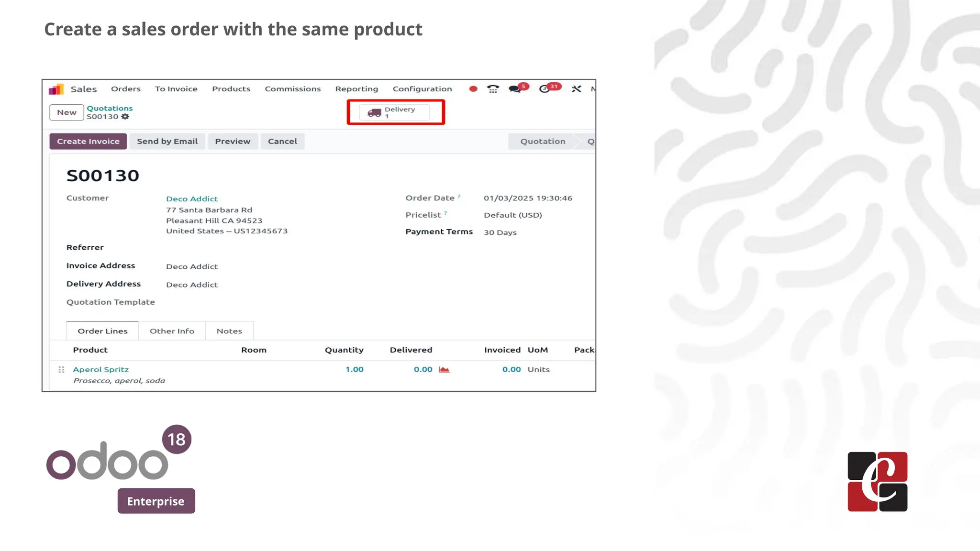Click the Preview button
This screenshot has height=551, width=980.
click(233, 141)
